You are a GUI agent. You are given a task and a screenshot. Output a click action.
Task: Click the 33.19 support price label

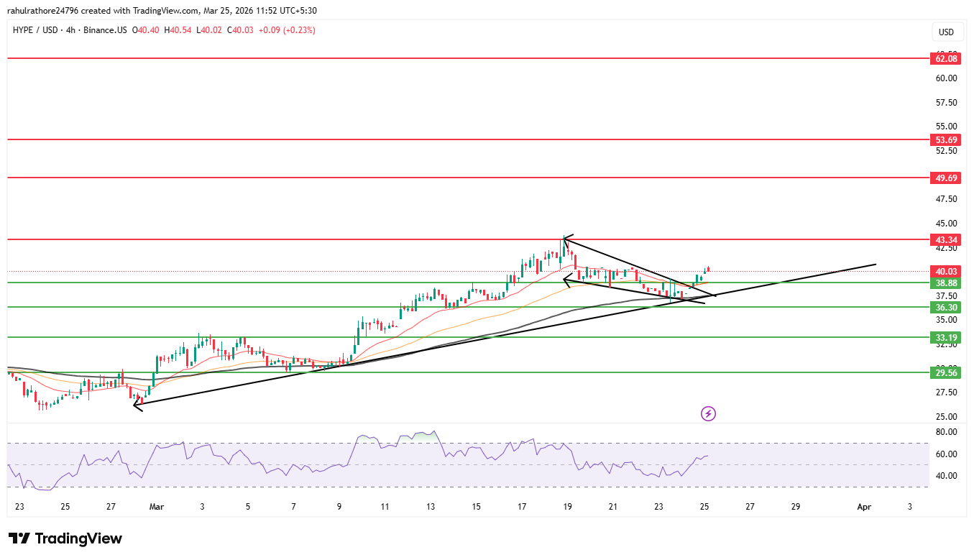point(945,337)
